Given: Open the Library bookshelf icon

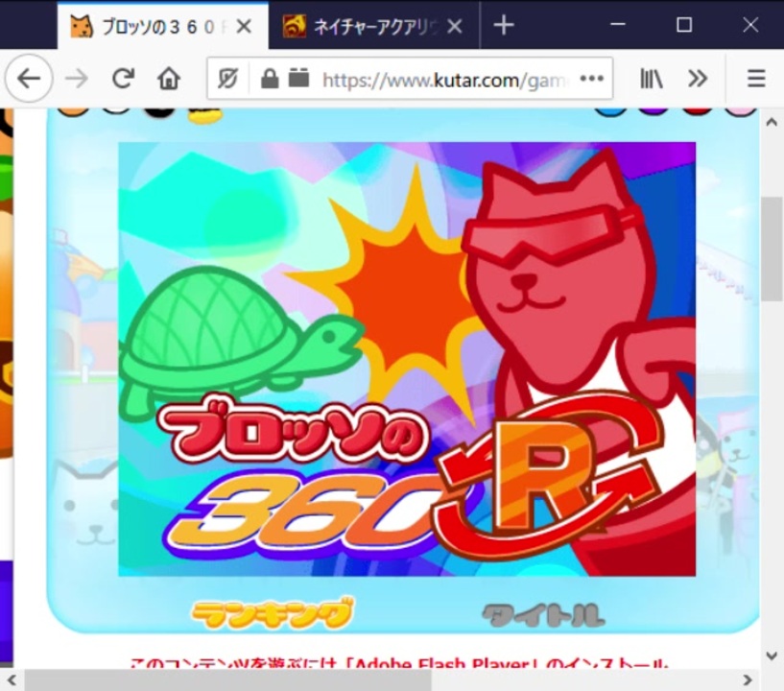Looking at the screenshot, I should point(652,79).
